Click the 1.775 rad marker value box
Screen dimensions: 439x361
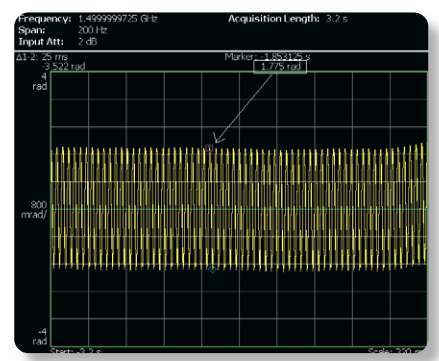(x=280, y=67)
